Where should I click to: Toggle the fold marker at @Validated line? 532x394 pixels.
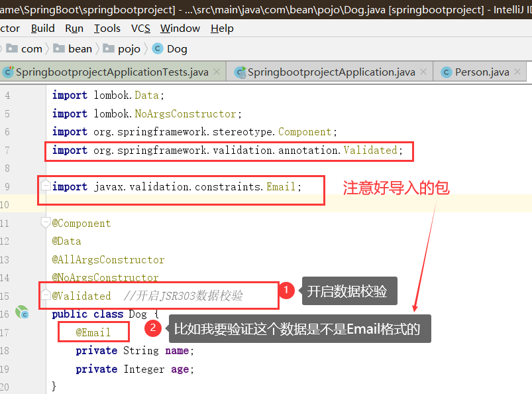coord(45,295)
